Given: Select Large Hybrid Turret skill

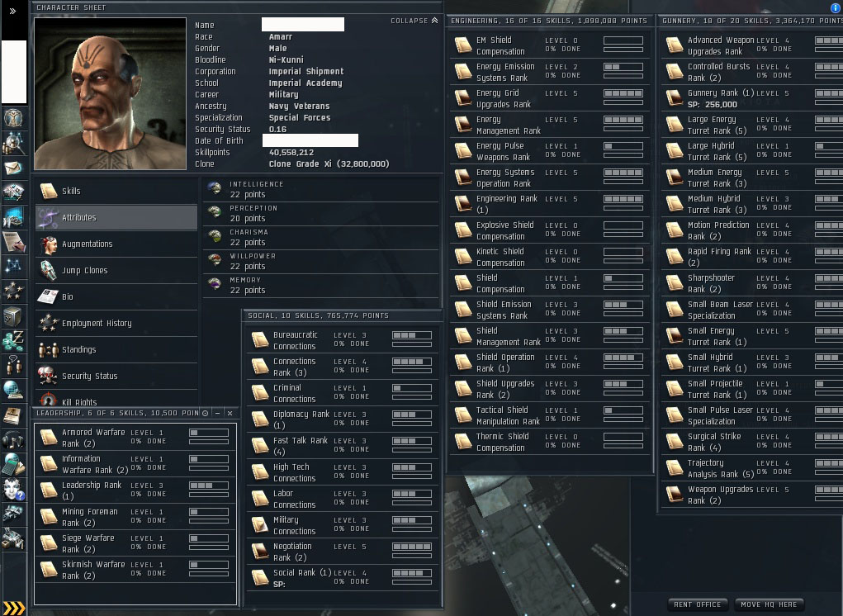Looking at the screenshot, I should [752, 151].
